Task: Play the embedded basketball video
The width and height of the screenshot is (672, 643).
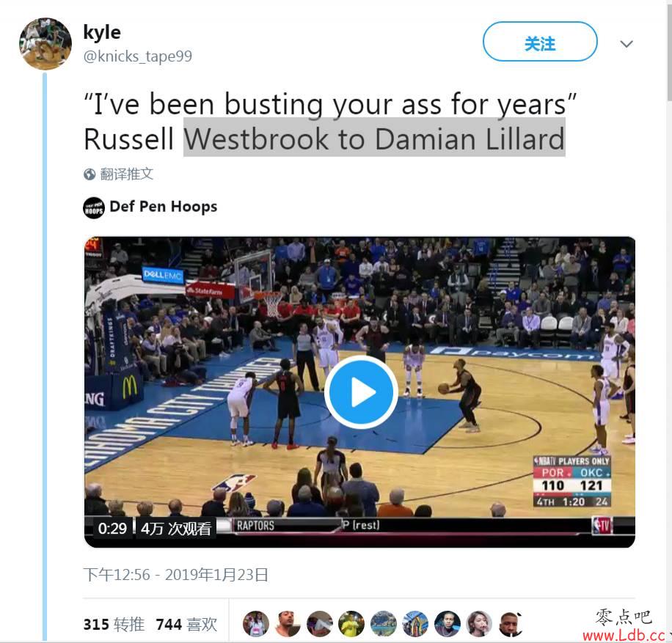Action: pyautogui.click(x=361, y=392)
